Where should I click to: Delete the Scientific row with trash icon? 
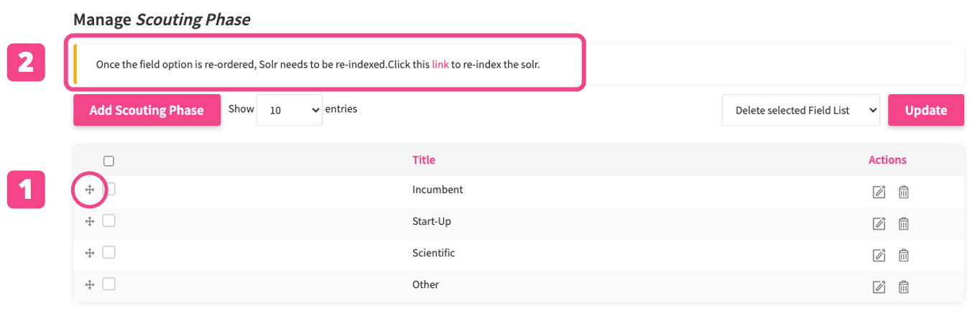click(904, 255)
